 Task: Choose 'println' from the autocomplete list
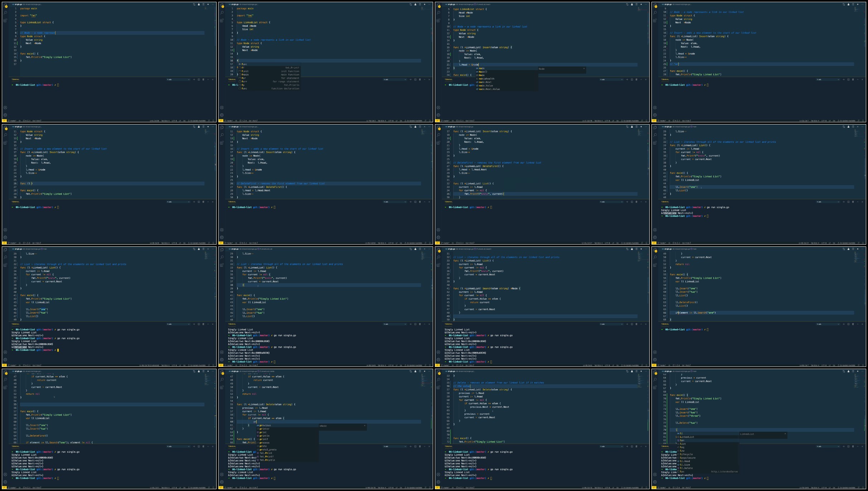pyautogui.click(x=265, y=436)
